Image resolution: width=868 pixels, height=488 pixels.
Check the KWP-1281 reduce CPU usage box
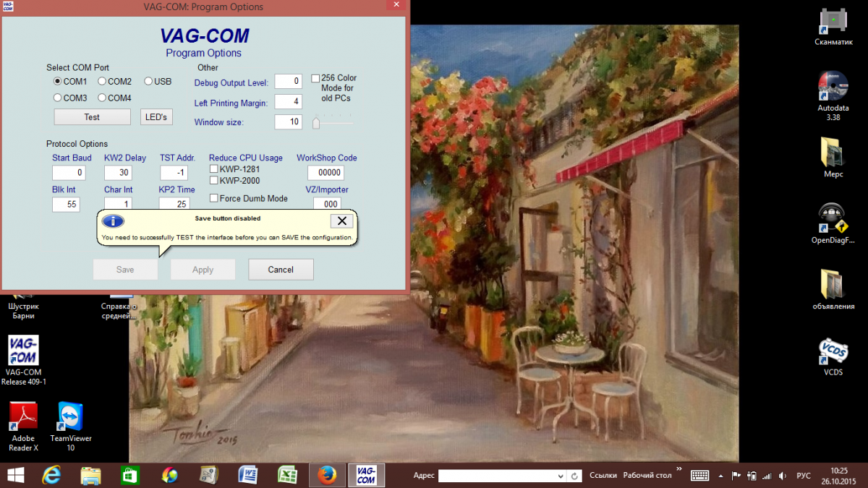click(213, 169)
